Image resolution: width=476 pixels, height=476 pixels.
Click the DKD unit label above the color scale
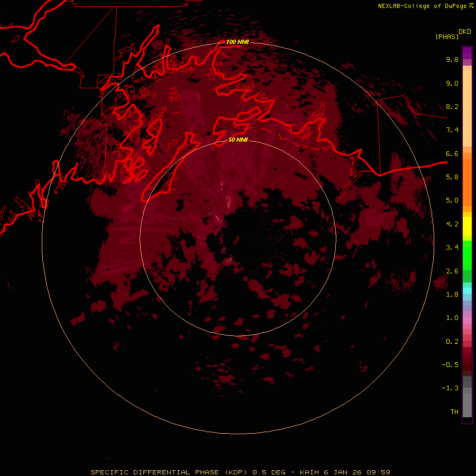point(465,32)
